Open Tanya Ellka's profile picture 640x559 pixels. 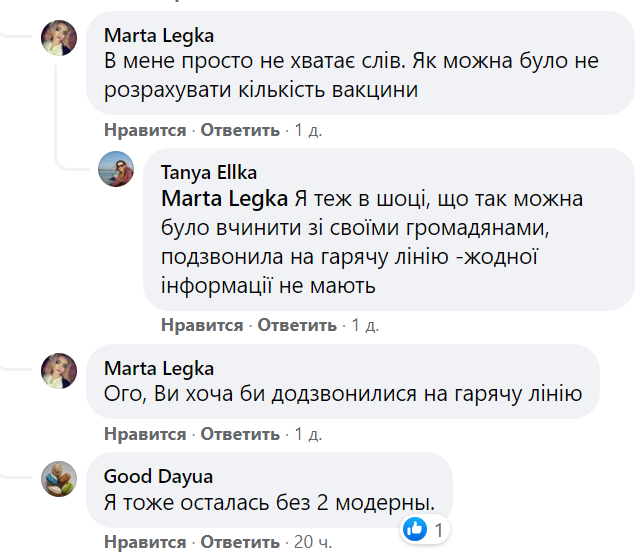click(x=116, y=169)
